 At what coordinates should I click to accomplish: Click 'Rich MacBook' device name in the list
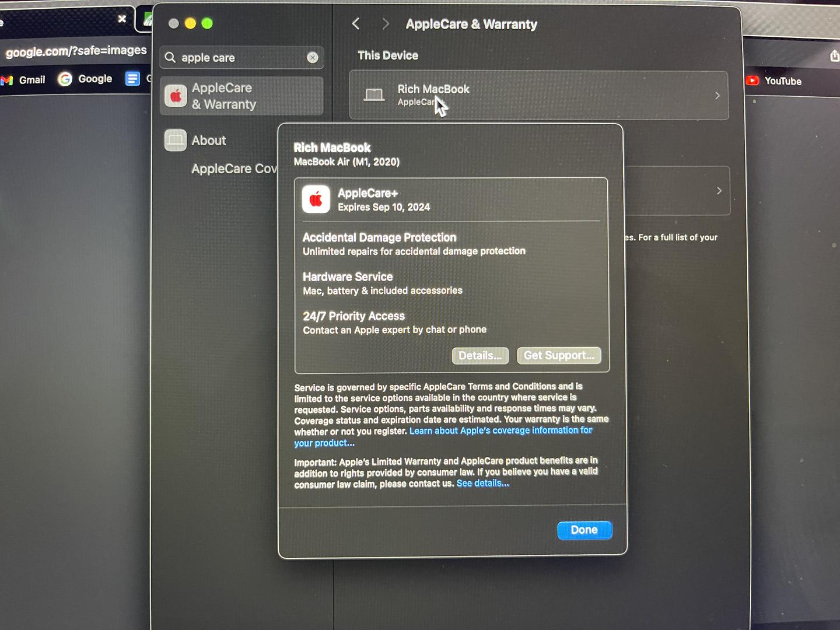tap(433, 89)
